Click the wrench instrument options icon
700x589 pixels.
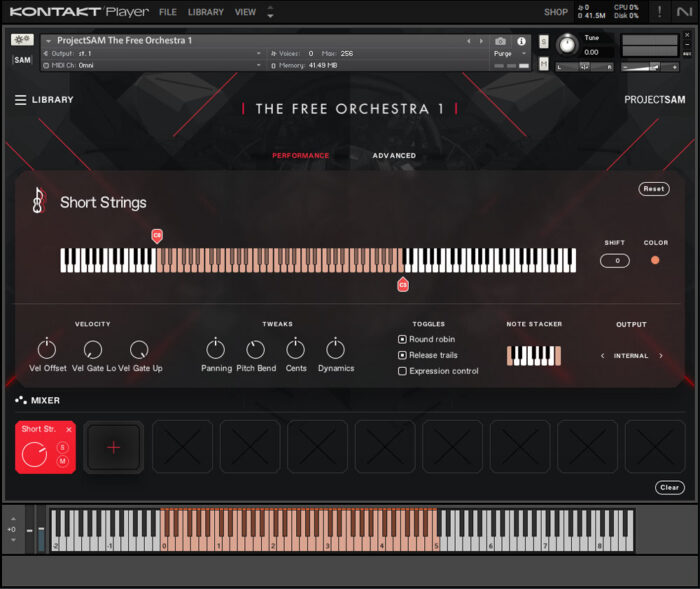[22, 40]
